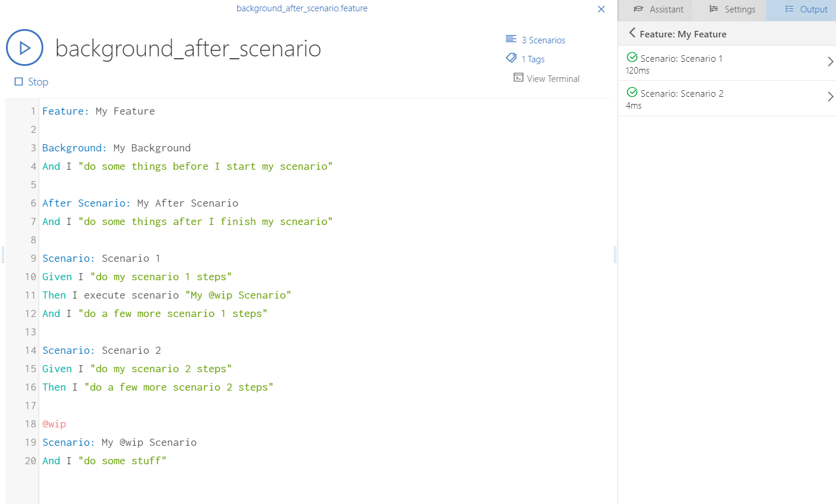Click the 120ms duration text
836x504 pixels.
pyautogui.click(x=638, y=70)
